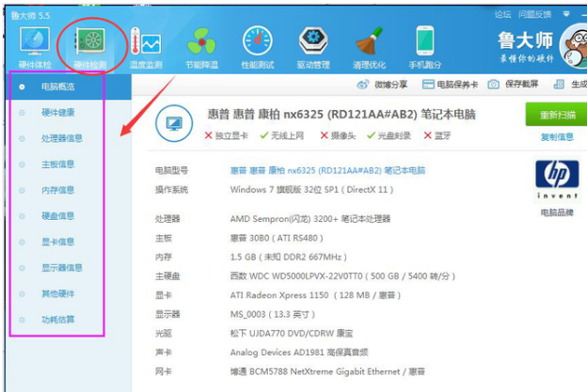587x392 pixels.
Task: Open 驱动管理 driver management
Action: tap(313, 45)
